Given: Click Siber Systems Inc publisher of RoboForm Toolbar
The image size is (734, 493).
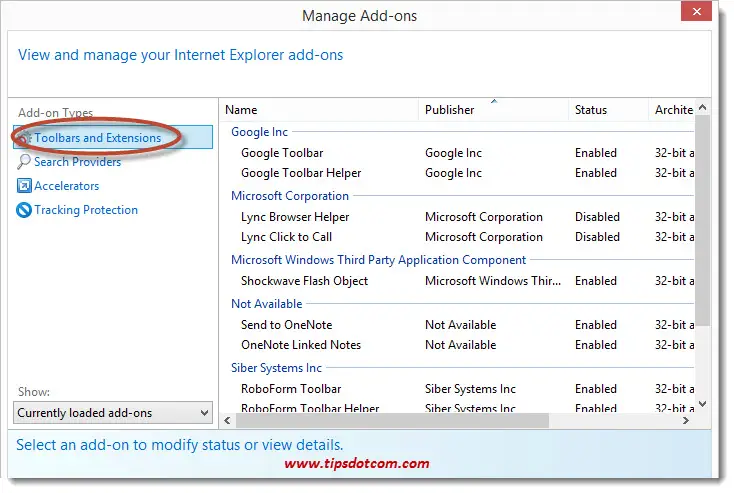Looking at the screenshot, I should pyautogui.click(x=470, y=389).
